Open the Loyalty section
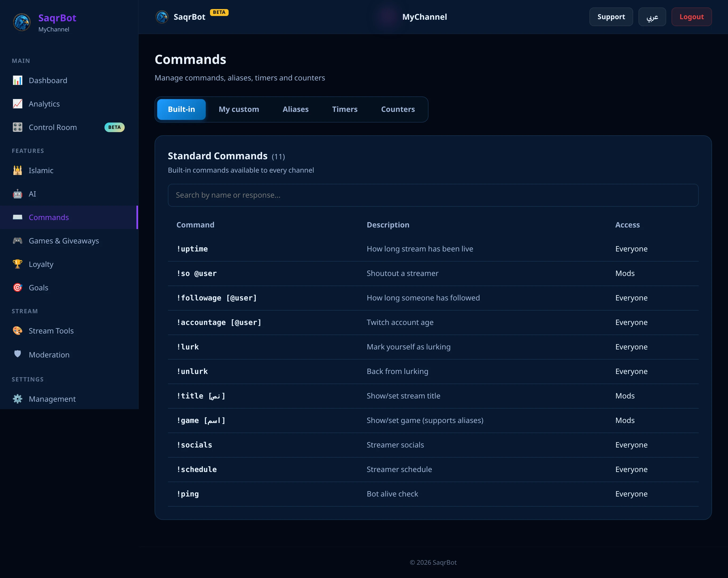Image resolution: width=728 pixels, height=578 pixels. pyautogui.click(x=69, y=264)
